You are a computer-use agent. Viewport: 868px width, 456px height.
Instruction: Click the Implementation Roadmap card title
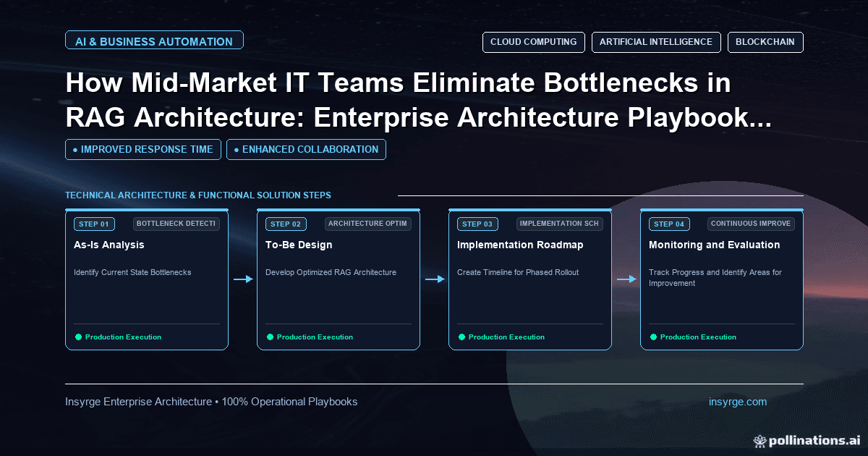click(x=520, y=245)
